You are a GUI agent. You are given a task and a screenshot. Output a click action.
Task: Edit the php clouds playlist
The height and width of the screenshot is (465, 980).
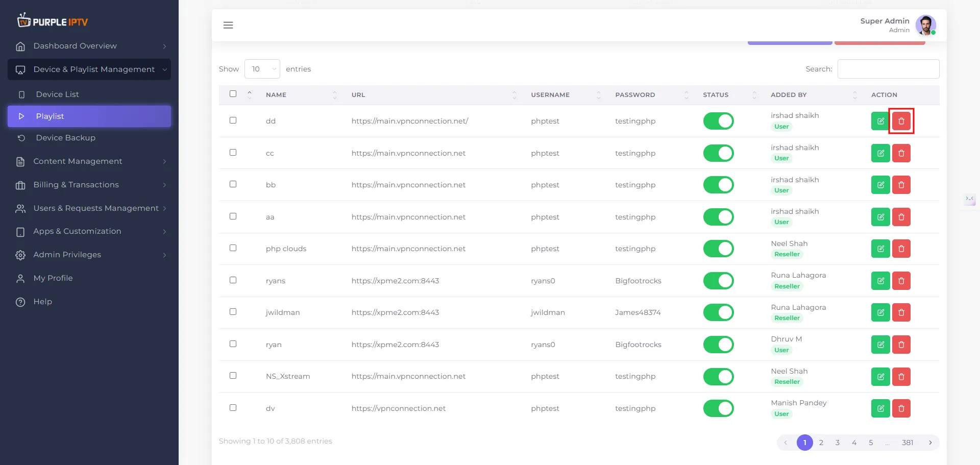tap(880, 249)
